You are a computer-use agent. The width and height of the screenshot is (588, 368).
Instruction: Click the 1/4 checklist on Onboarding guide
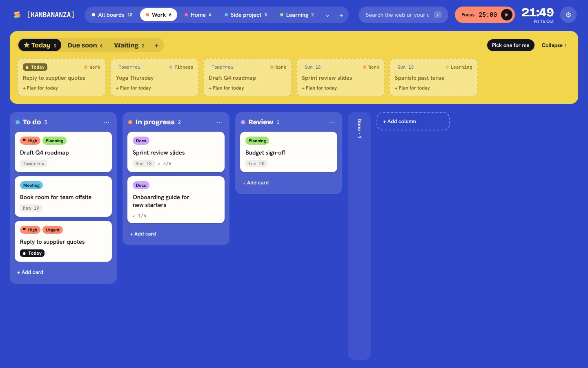pyautogui.click(x=140, y=215)
